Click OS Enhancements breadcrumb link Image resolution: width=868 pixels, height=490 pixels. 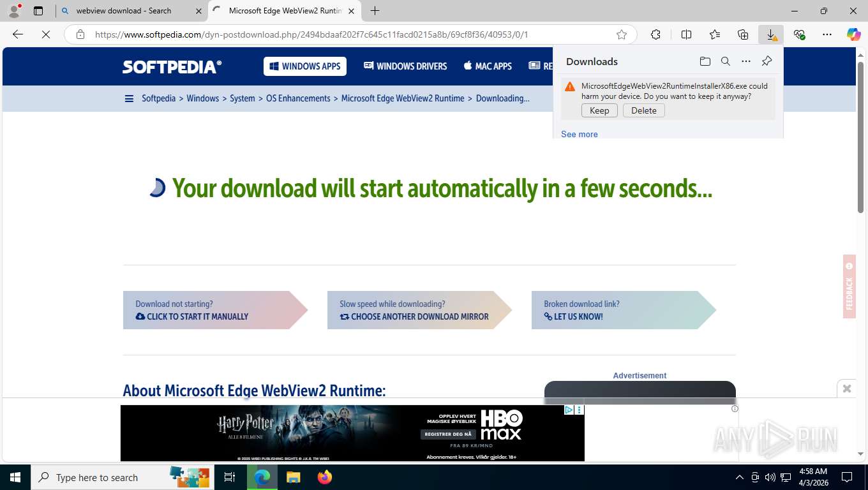pyautogui.click(x=298, y=98)
